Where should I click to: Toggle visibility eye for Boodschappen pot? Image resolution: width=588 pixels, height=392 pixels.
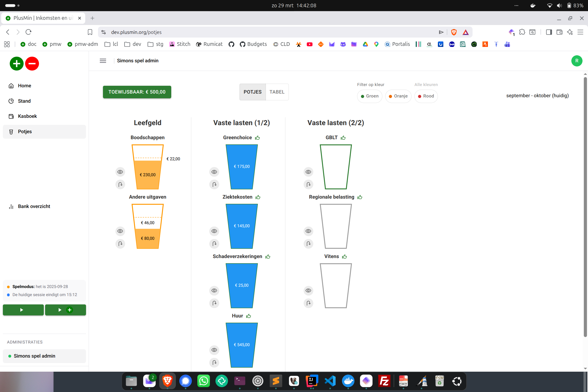[120, 172]
